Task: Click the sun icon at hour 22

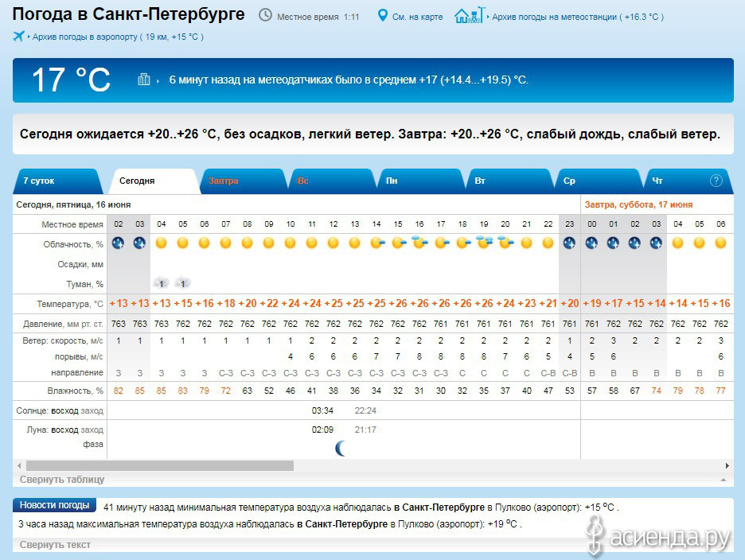Action: click(548, 243)
